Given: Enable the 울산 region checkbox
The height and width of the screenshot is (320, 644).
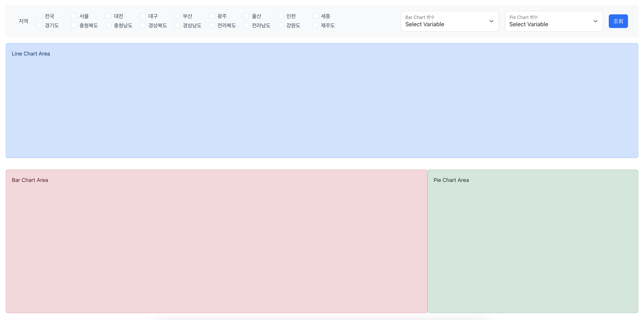Looking at the screenshot, I should pyautogui.click(x=247, y=16).
